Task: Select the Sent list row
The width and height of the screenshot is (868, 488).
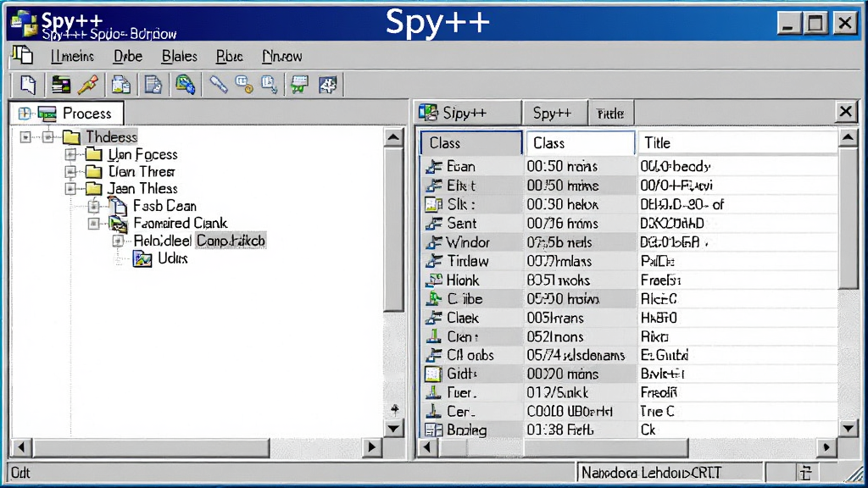Action: click(x=629, y=224)
